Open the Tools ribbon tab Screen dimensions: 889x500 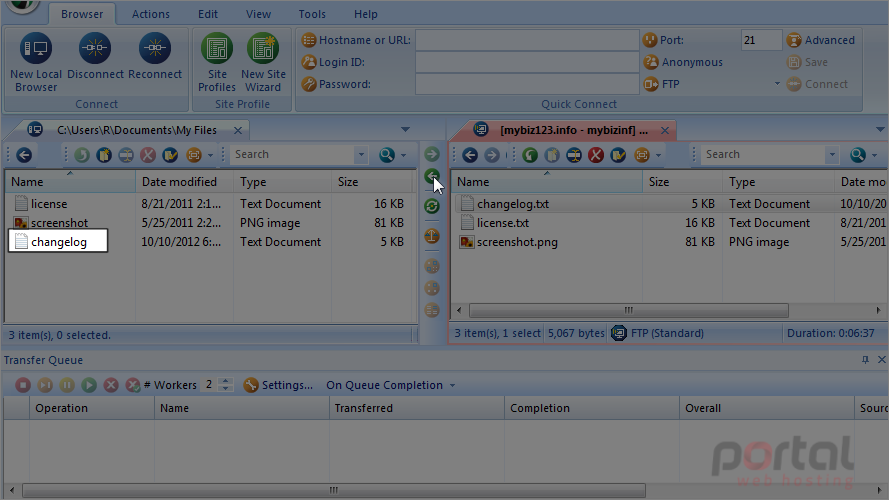coord(312,14)
